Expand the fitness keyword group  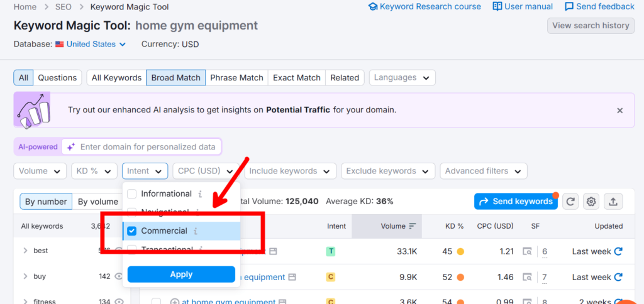click(25, 301)
